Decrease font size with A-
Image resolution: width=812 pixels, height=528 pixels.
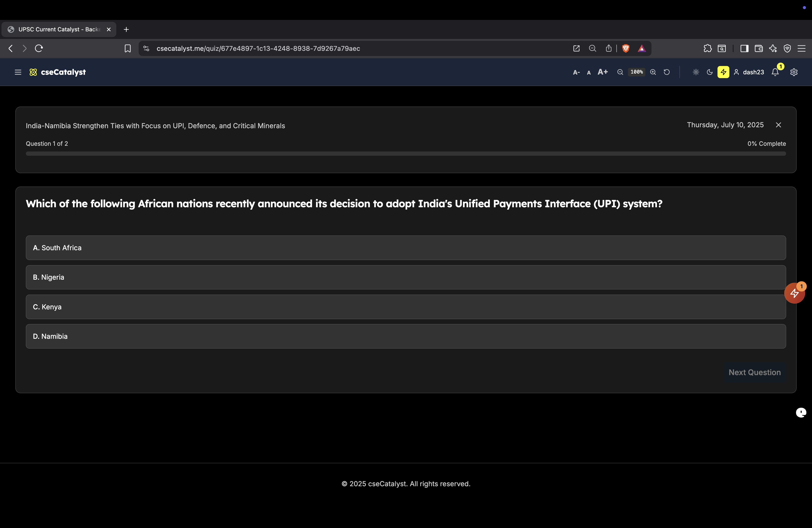pos(576,72)
